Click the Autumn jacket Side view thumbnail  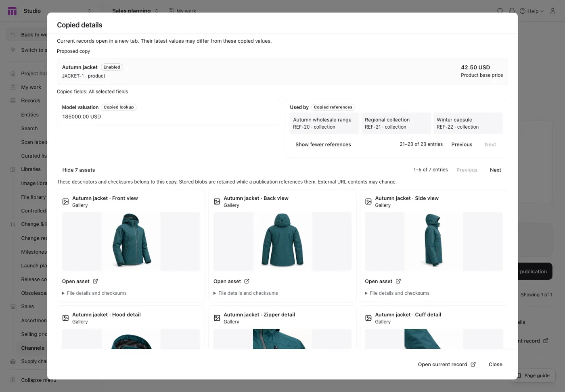[x=434, y=242]
